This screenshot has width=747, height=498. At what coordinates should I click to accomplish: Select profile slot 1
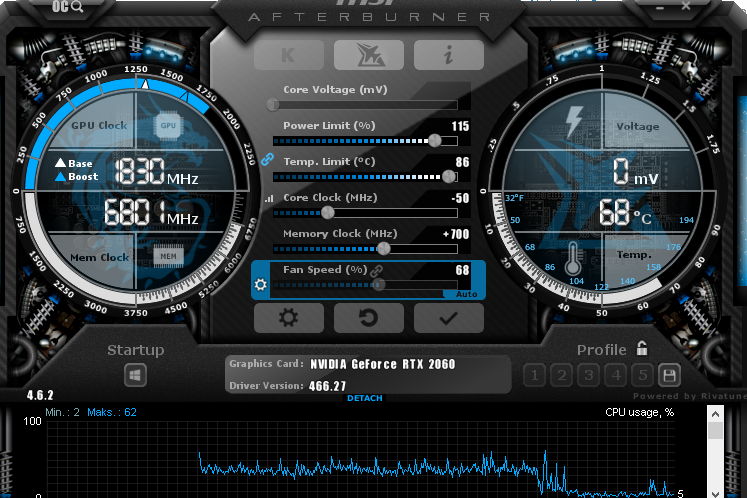(x=535, y=376)
